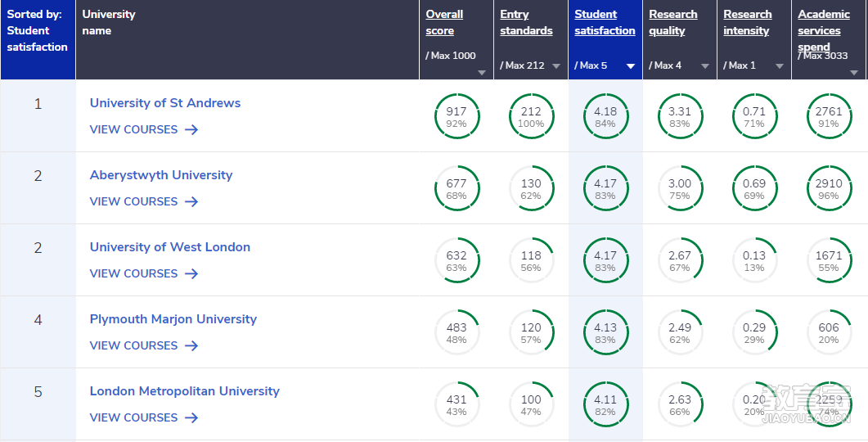The height and width of the screenshot is (442, 868).
Task: Click Aberystwyth entry standards 130 gauge
Action: tap(532, 188)
